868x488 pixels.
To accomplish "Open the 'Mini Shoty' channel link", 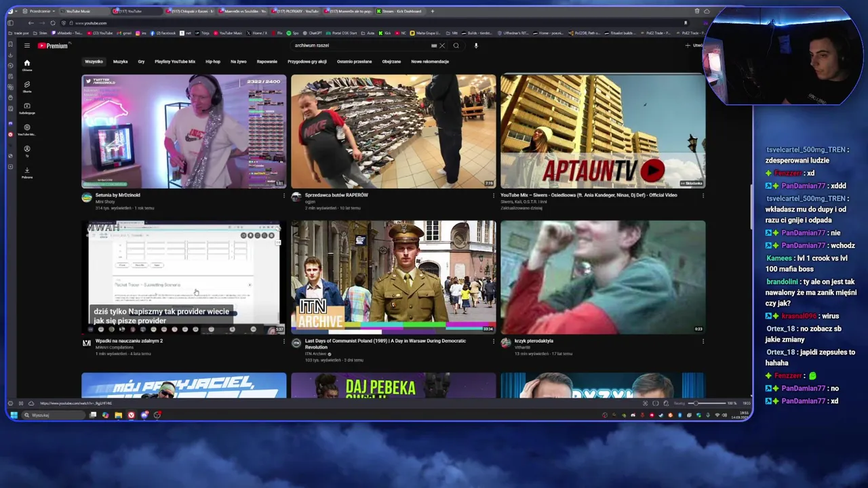I will coord(105,202).
